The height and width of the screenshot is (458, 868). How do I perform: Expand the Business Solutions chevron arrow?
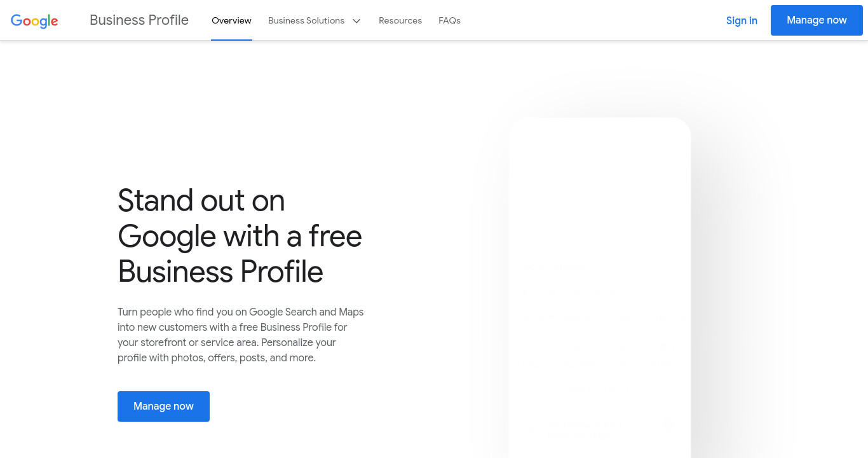356,21
